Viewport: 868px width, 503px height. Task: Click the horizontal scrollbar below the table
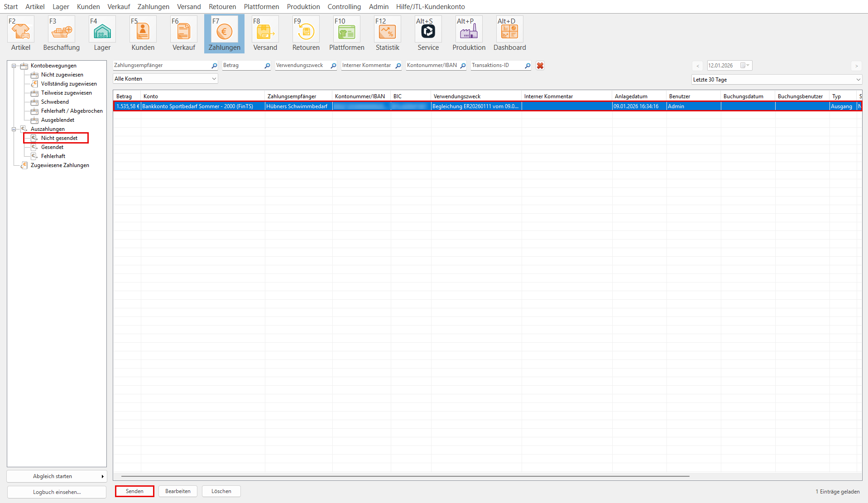405,476
